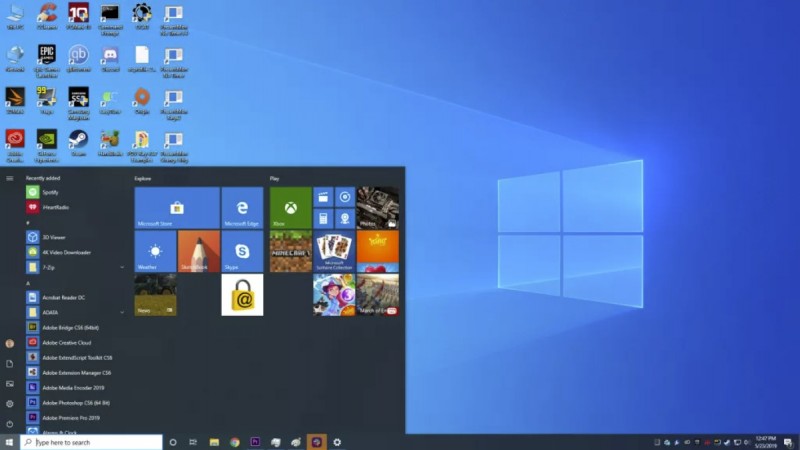The image size is (800, 450).
Task: Expand the Start menu hamburger navigation
Action: [10, 178]
